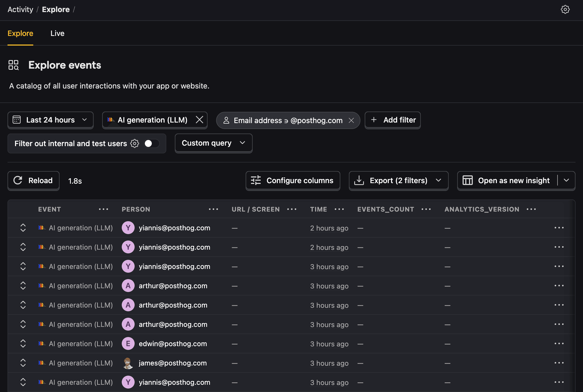The image size is (583, 392).
Task: Open internal and test users filter settings gear
Action: click(x=135, y=143)
